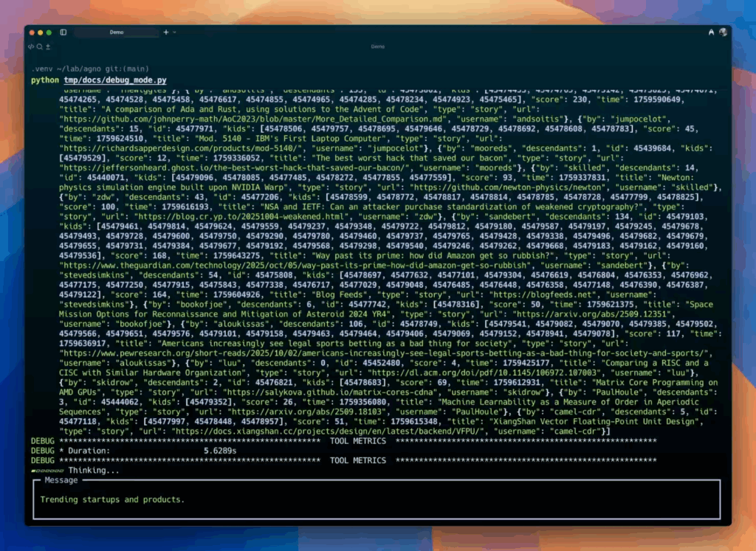Close the terminal window with red button

tap(30, 32)
